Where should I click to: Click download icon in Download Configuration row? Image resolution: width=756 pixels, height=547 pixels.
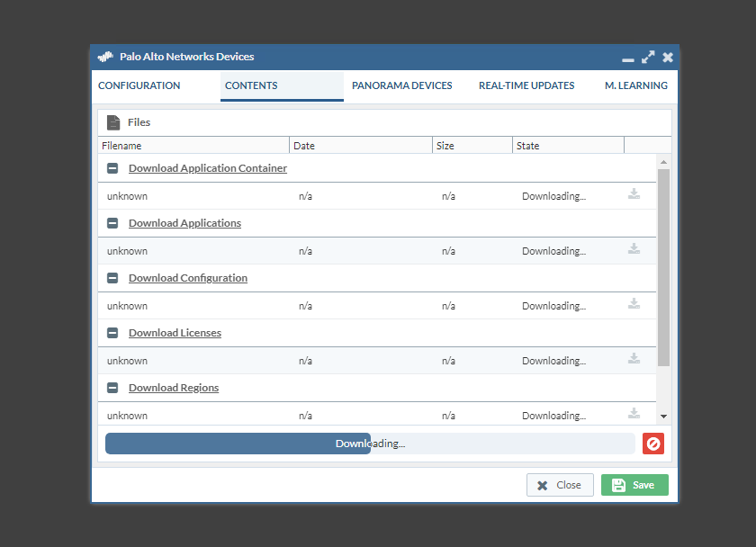coord(634,304)
